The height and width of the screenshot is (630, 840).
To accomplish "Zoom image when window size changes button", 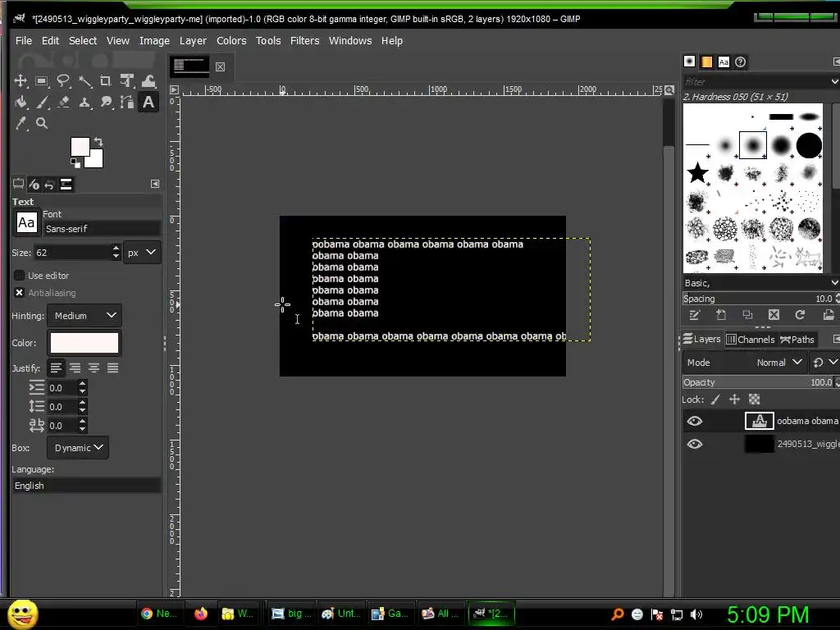I will (x=669, y=90).
